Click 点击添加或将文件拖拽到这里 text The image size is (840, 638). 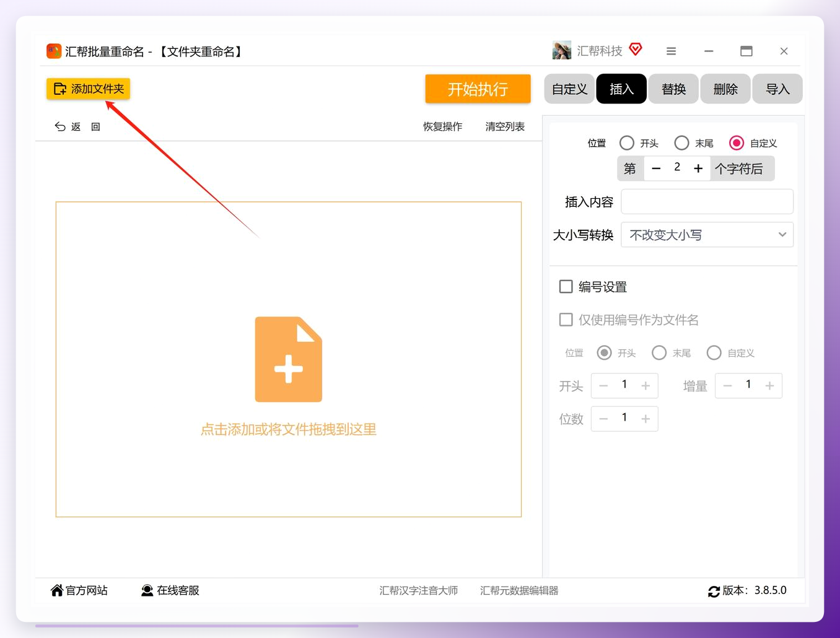tap(289, 429)
